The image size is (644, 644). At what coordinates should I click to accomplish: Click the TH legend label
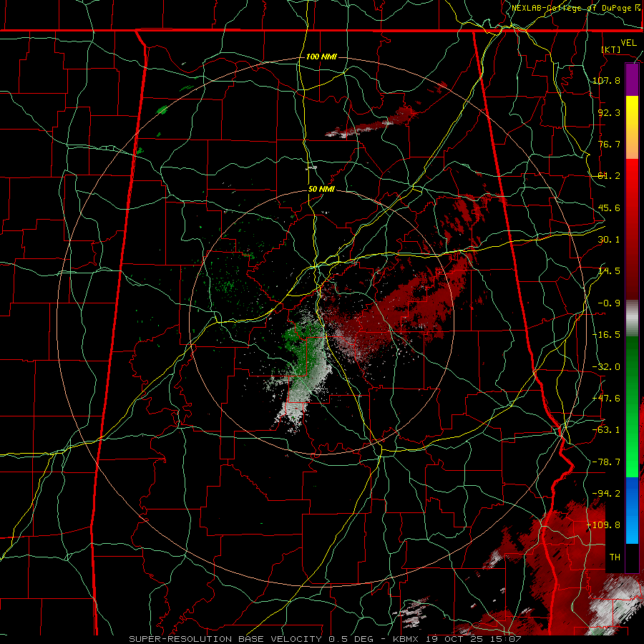[615, 557]
